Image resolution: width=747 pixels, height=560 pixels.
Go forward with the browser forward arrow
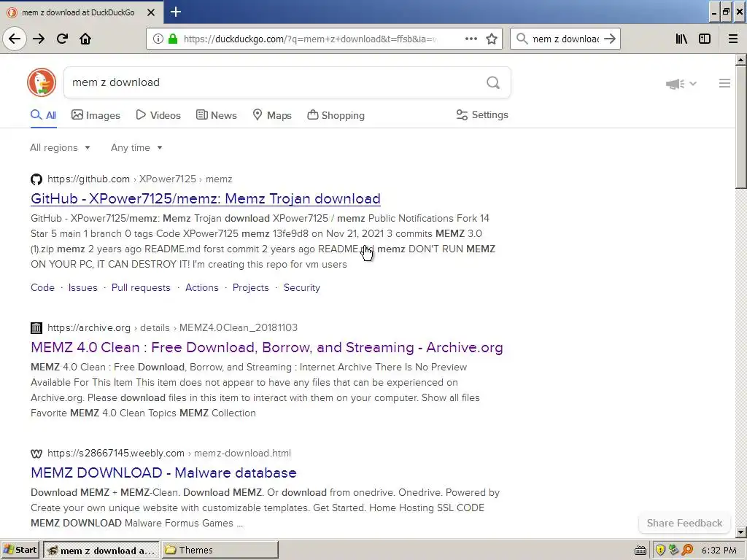(x=39, y=39)
